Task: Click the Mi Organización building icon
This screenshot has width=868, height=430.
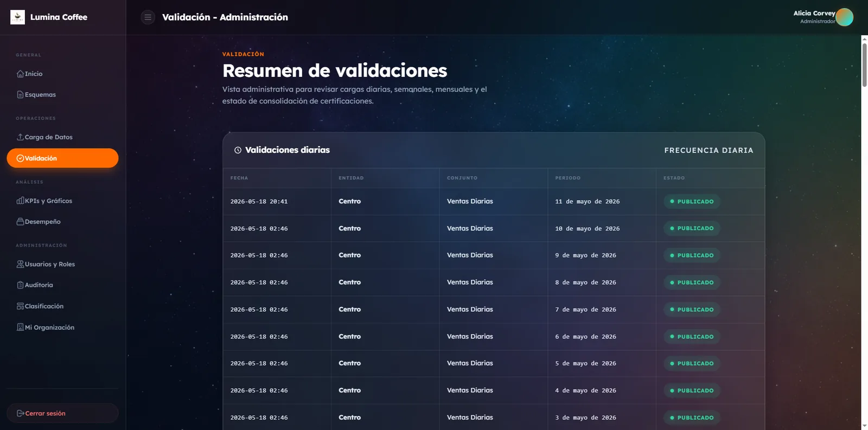Action: 20,328
